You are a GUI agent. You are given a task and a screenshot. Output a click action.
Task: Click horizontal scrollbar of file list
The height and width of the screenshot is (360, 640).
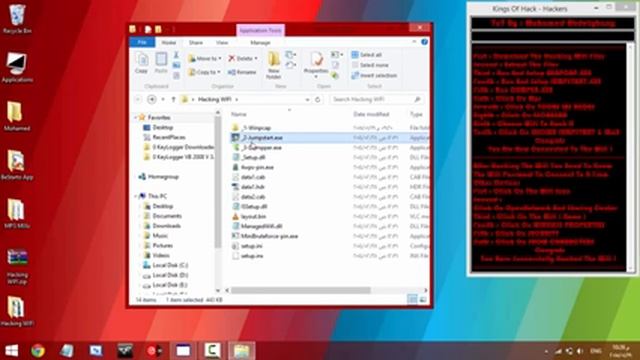[301, 290]
